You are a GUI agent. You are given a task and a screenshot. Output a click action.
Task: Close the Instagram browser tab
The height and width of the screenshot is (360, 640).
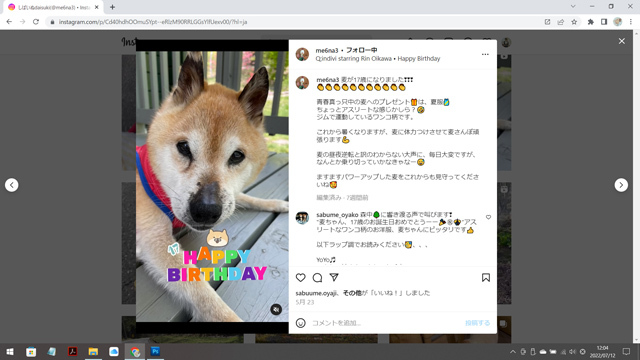pos(97,7)
